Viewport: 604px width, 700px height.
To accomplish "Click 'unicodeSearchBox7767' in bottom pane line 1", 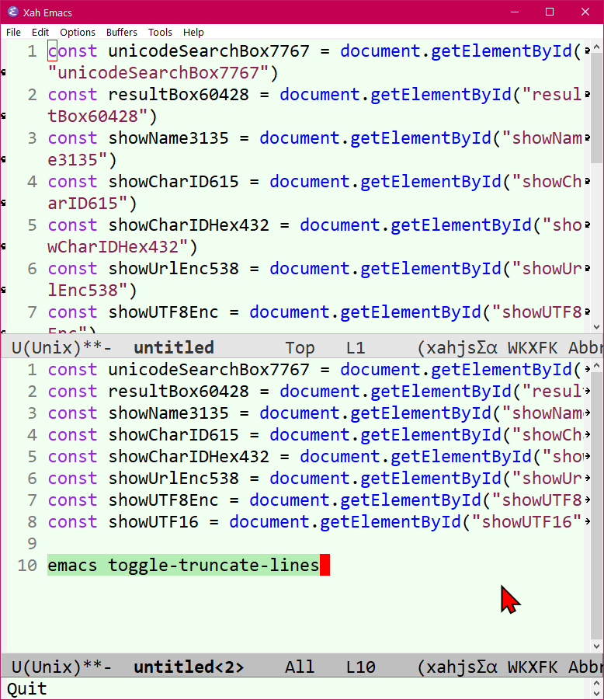I will coord(209,370).
